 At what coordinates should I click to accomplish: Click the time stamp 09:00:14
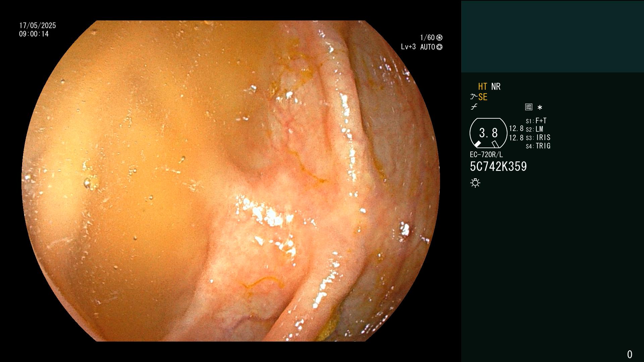(x=34, y=34)
